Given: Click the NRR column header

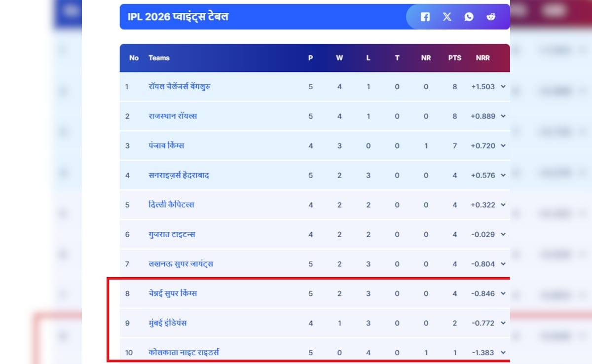Looking at the screenshot, I should tap(483, 58).
